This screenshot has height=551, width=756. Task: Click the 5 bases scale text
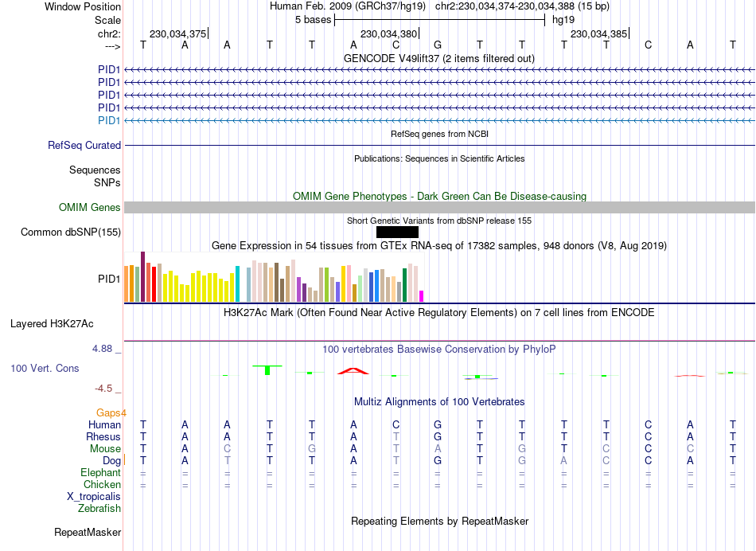(x=314, y=20)
